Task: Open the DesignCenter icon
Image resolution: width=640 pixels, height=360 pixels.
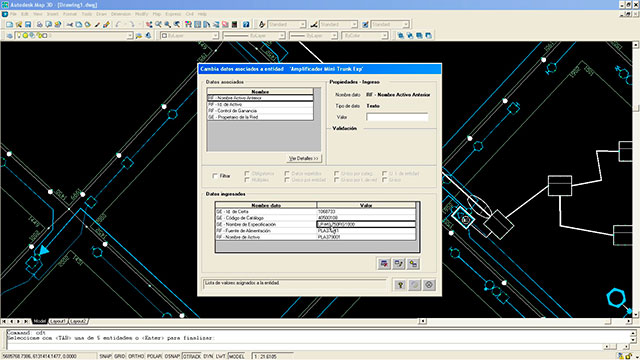Action: (197, 24)
